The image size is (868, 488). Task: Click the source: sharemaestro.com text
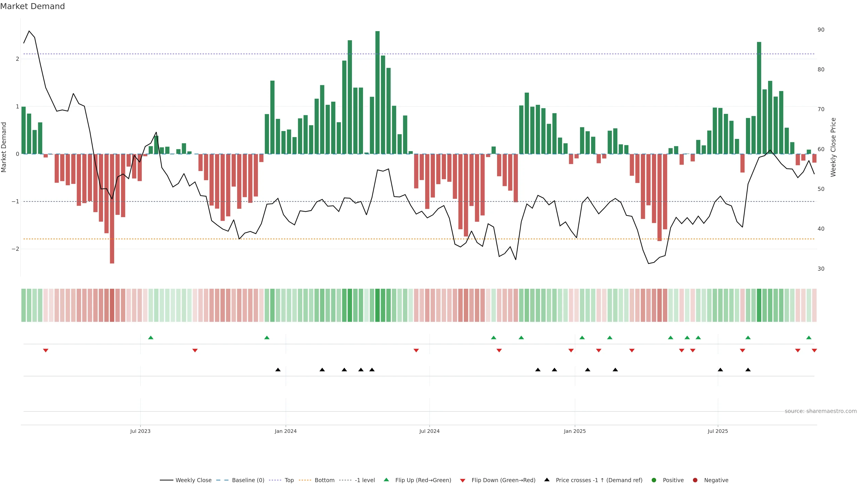[x=821, y=411]
